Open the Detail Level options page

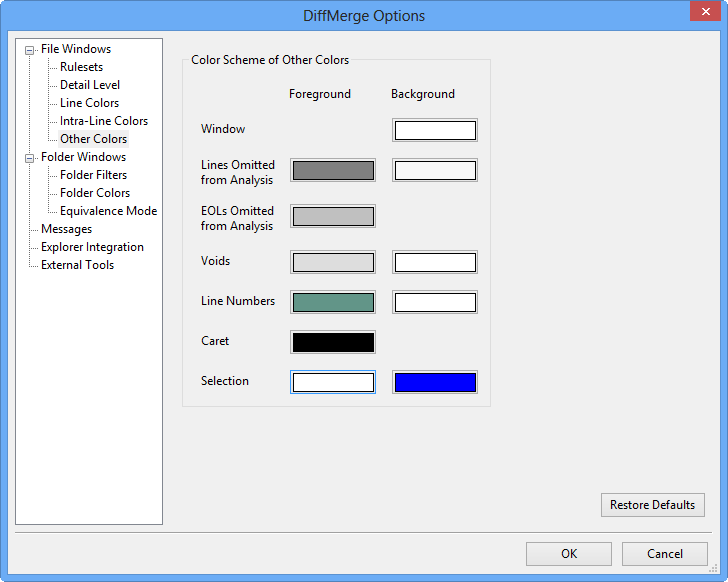[x=90, y=85]
